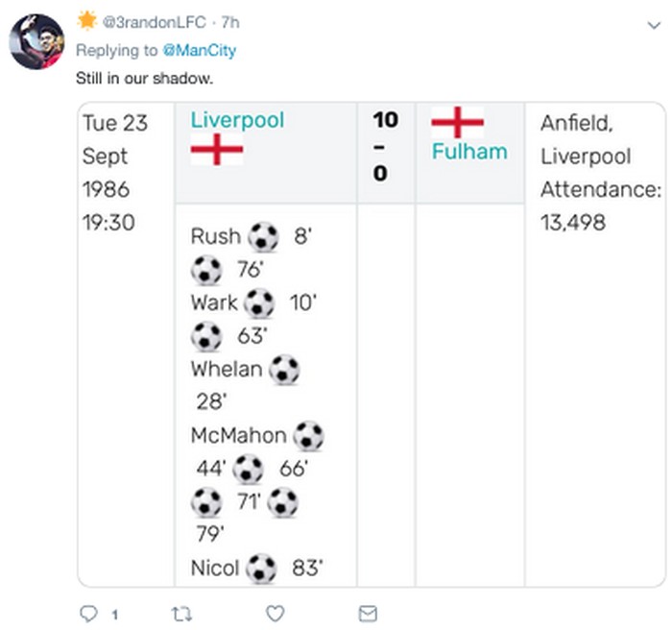Click the England flag beside Liverpool

216,150
